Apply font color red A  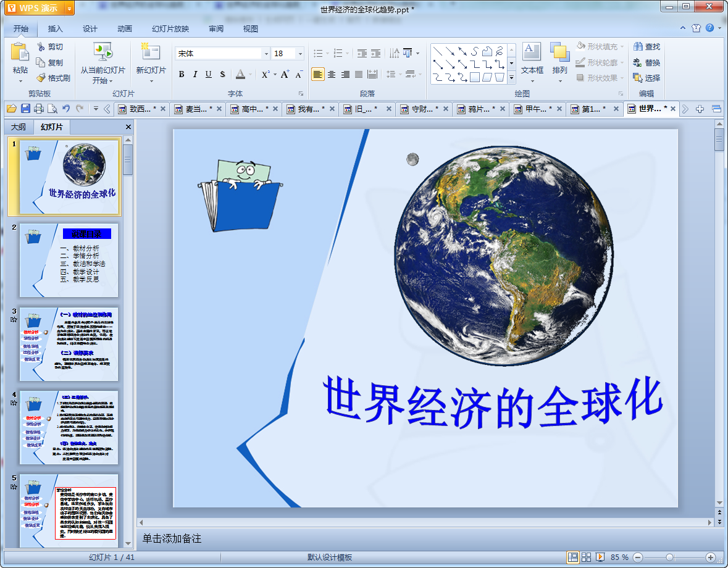(x=240, y=74)
